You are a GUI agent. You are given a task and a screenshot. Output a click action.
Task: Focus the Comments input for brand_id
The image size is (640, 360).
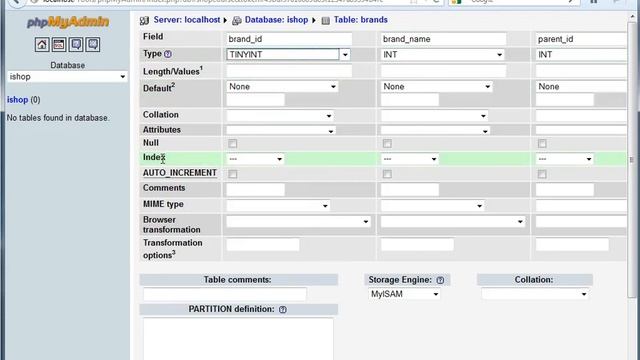click(x=256, y=189)
